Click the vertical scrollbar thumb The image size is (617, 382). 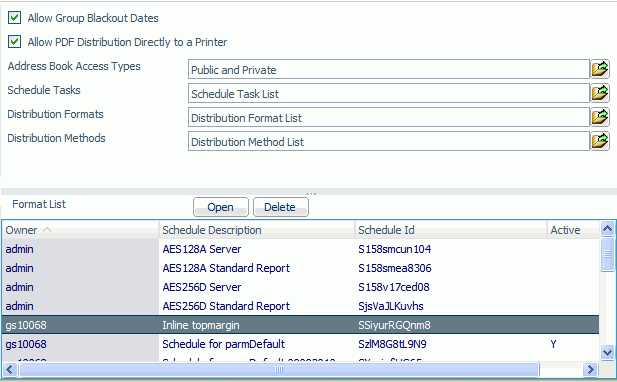(607, 254)
